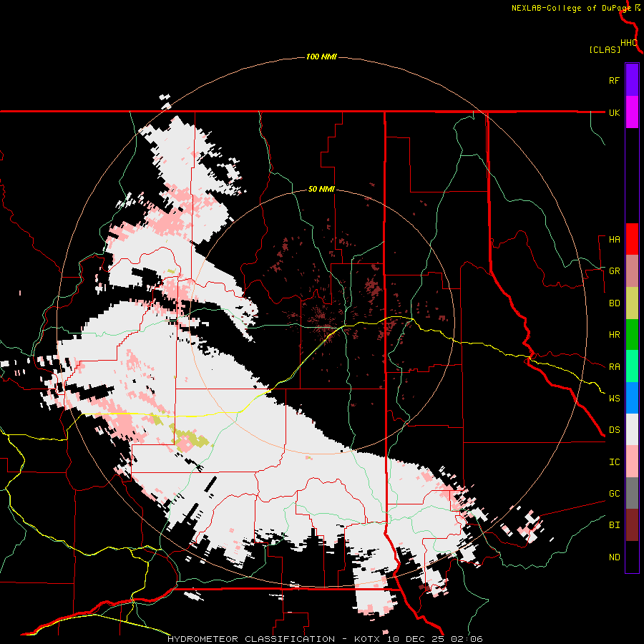Click the DS white legend swatch
This screenshot has height=644, width=644.
632,429
